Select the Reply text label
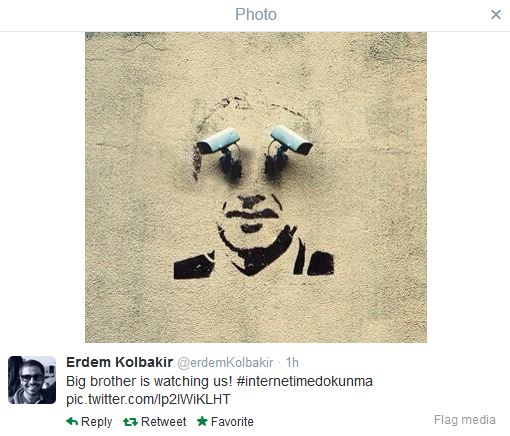 (97, 422)
